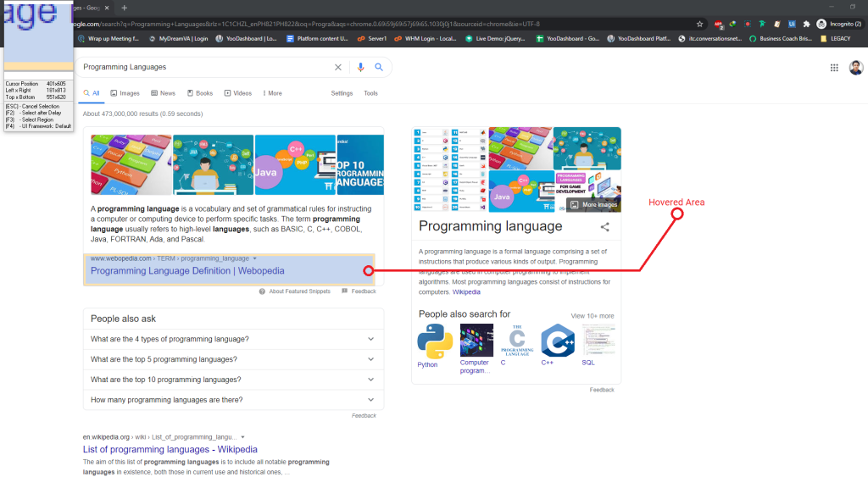
Task: Switch to the Videos search tab
Action: point(237,93)
